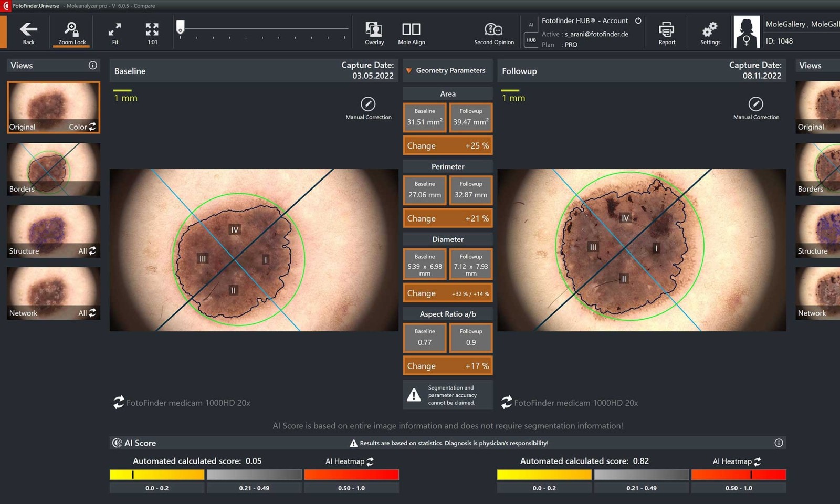Select the left Structure view thumbnail

[x=53, y=231]
